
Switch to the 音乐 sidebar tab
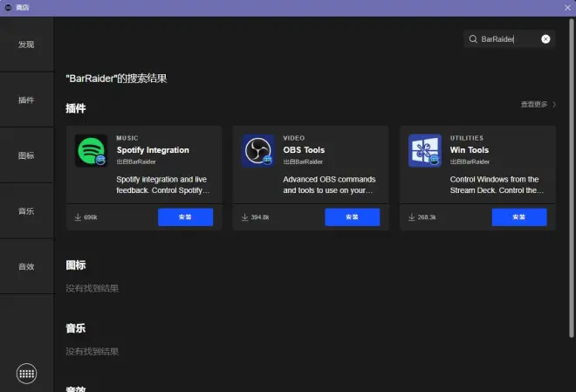(26, 211)
